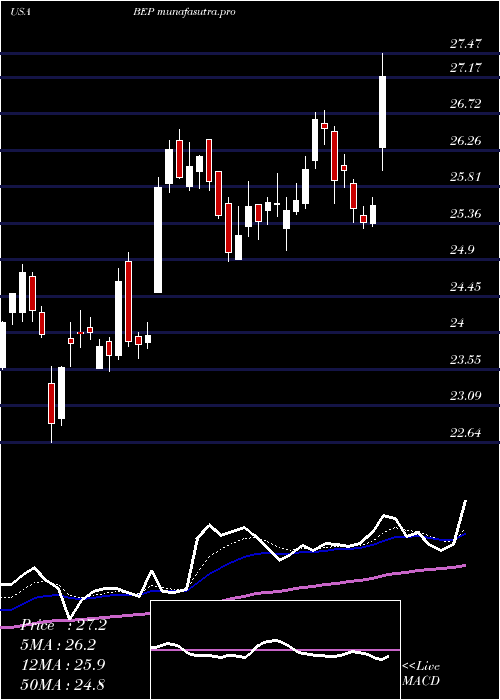Click the 26.72 price level label

(x=465, y=104)
